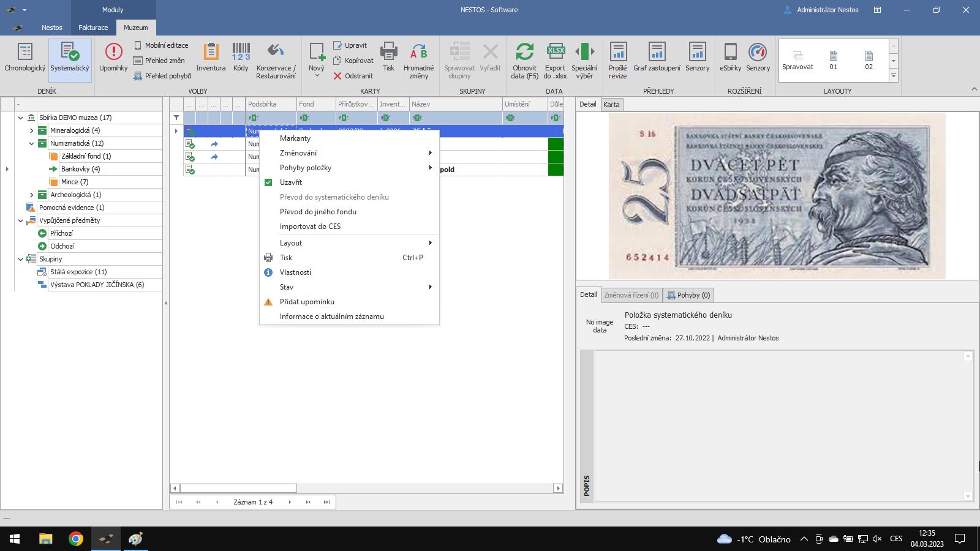Screen dimensions: 980x551
Task: Open eSbírky extension
Action: [730, 59]
